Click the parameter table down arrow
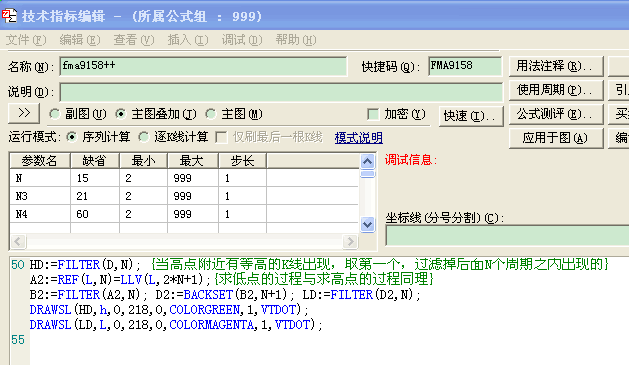The image size is (629, 365). point(367,224)
